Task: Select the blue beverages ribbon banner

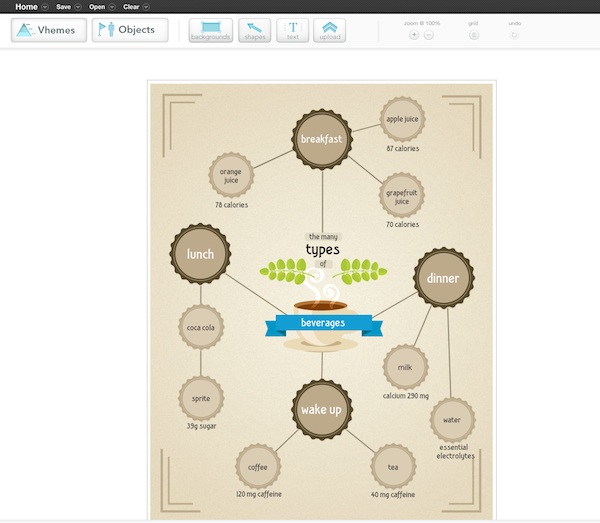Action: [322, 323]
